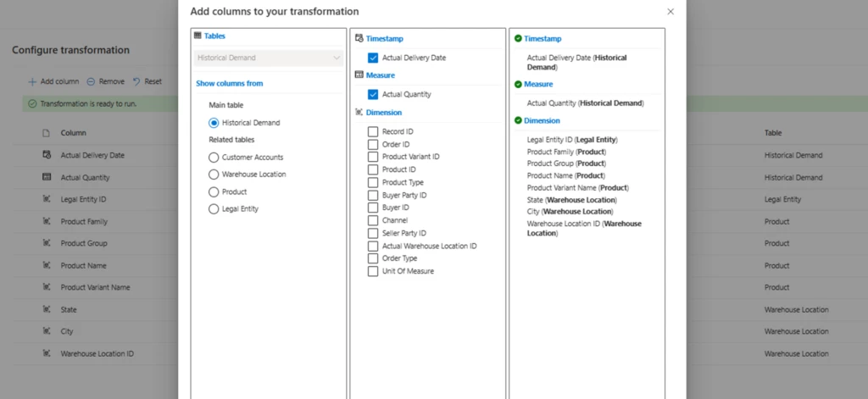Viewport: 868px width, 399px height.
Task: Click the ready status checkmark icon
Action: click(x=32, y=103)
